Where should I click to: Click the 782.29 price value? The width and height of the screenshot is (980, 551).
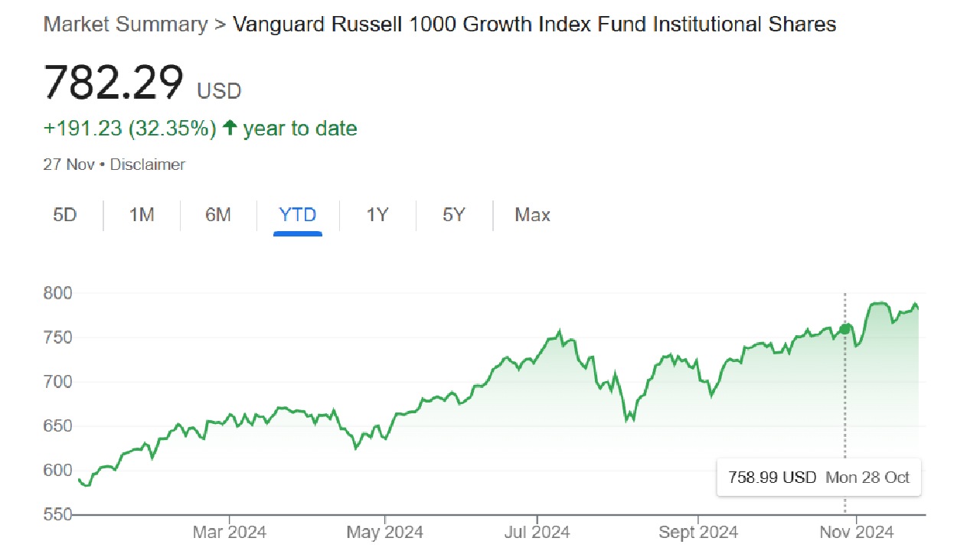tap(114, 83)
